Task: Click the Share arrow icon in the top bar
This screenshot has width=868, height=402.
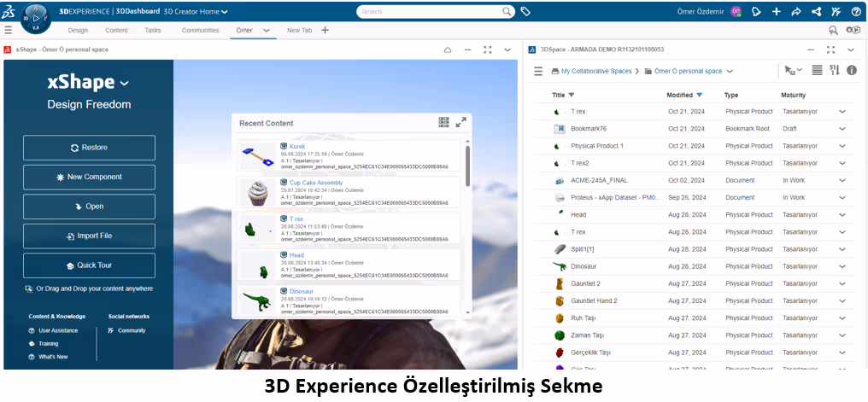Action: (796, 11)
